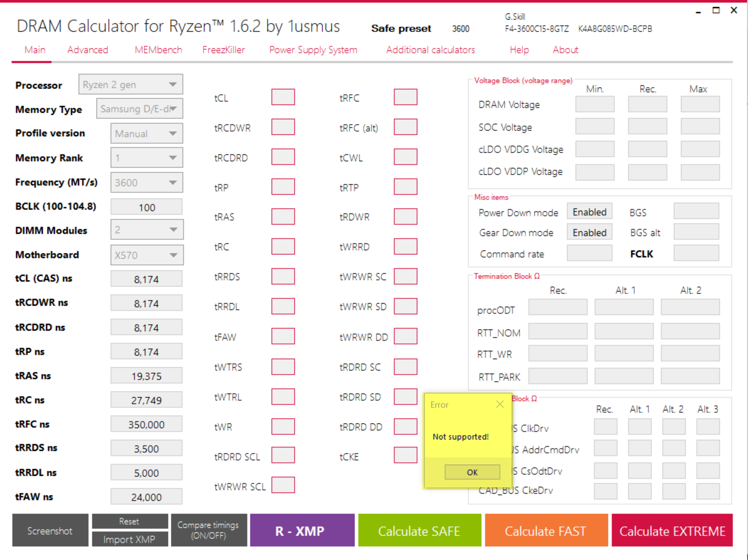Click the CAD_BUS CkeDrv Rec. field

(606, 491)
